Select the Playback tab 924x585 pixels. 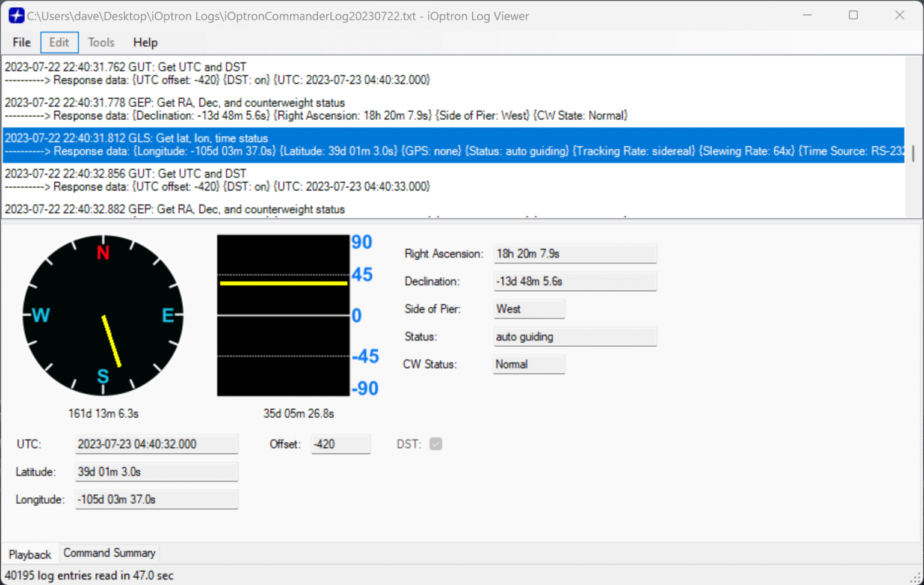pyautogui.click(x=29, y=554)
